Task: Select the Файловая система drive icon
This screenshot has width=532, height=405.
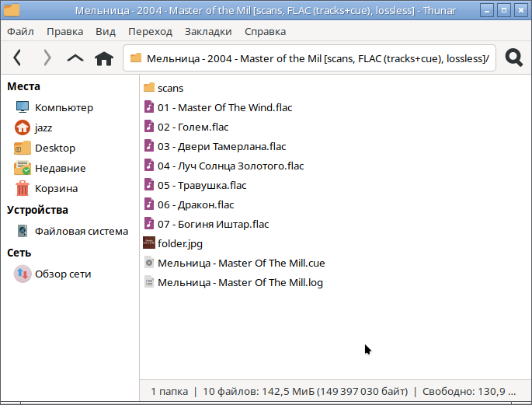Action: pos(23,231)
